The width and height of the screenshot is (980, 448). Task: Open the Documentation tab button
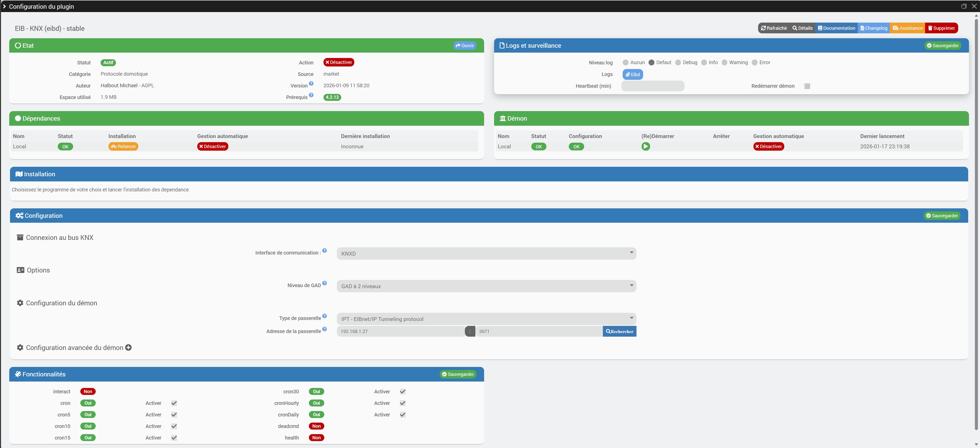[x=836, y=28]
